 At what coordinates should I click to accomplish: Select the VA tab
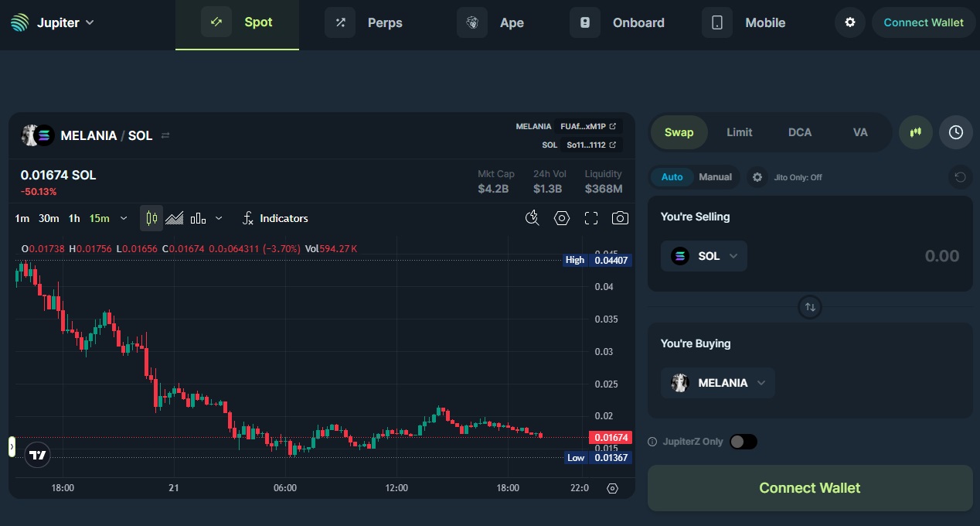tap(860, 132)
